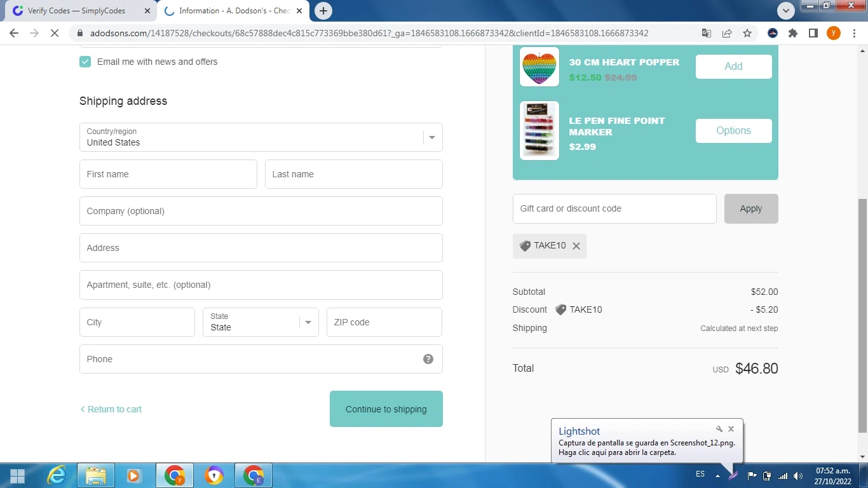Close the A. Dodson's checkout tab
The height and width of the screenshot is (488, 868).
click(299, 11)
